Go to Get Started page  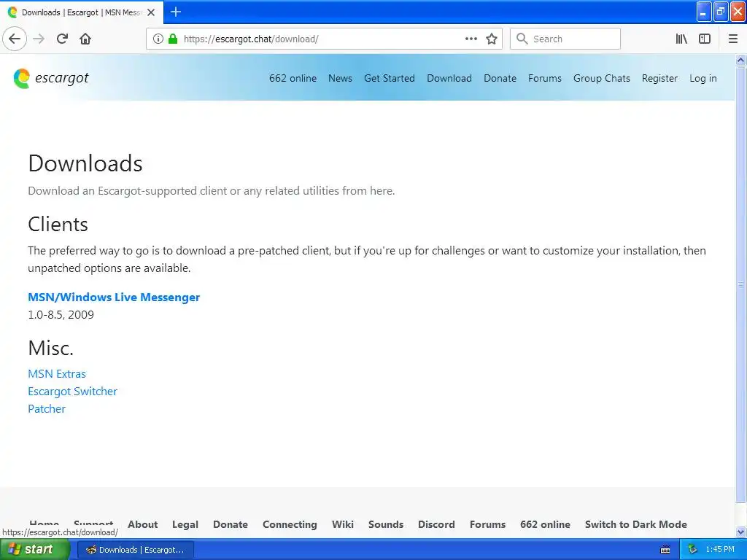coord(390,78)
